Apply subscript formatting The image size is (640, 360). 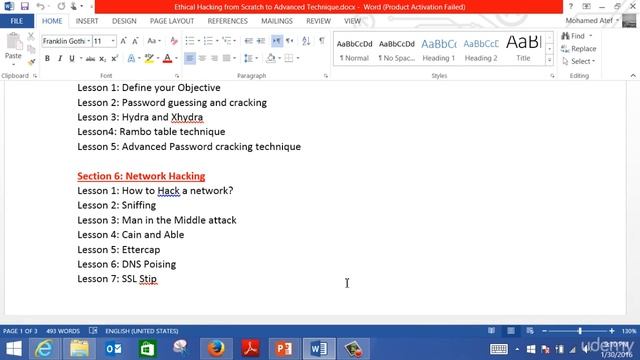pos(102,59)
